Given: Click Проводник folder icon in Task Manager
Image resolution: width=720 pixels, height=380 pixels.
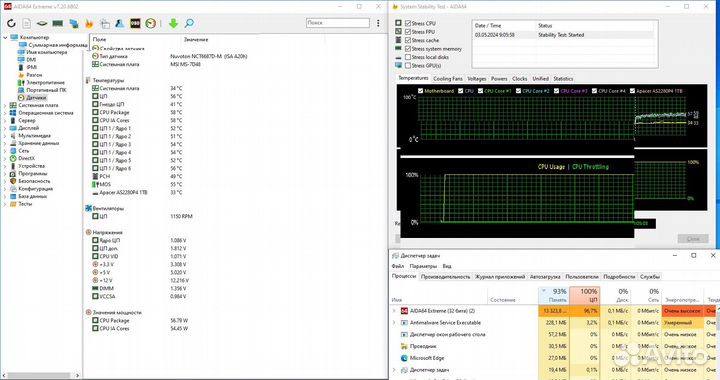Looking at the screenshot, I should [404, 346].
